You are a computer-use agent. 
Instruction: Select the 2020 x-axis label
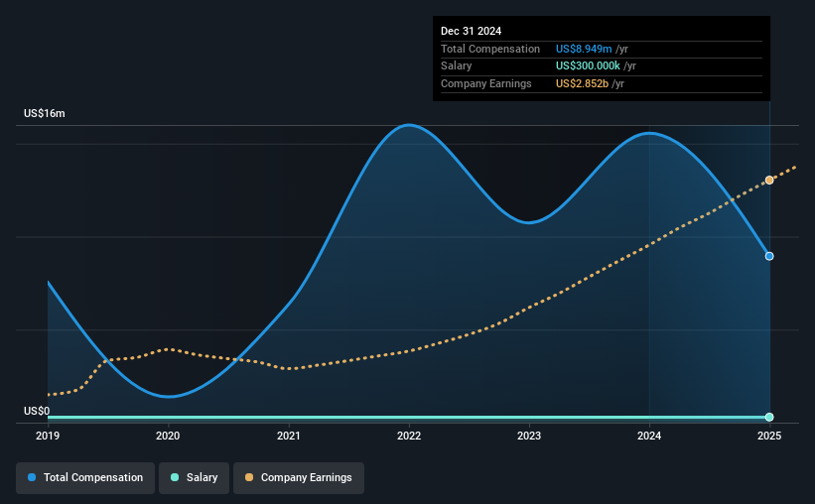pyautogui.click(x=168, y=436)
